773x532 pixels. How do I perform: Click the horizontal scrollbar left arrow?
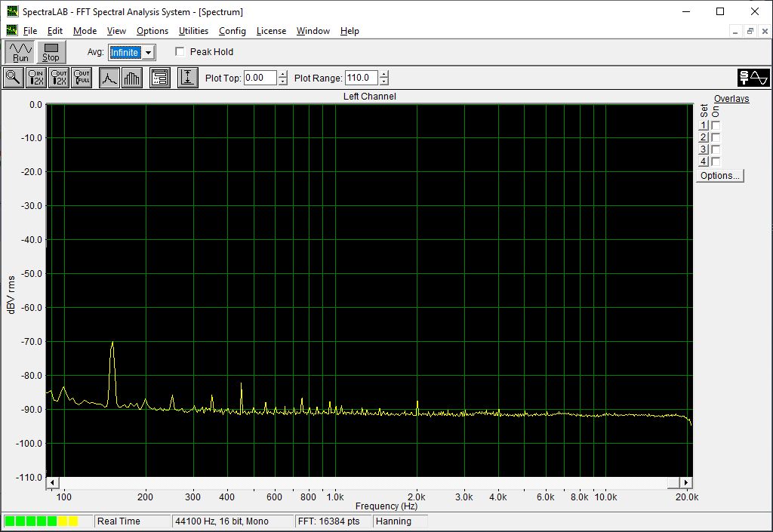[52, 483]
